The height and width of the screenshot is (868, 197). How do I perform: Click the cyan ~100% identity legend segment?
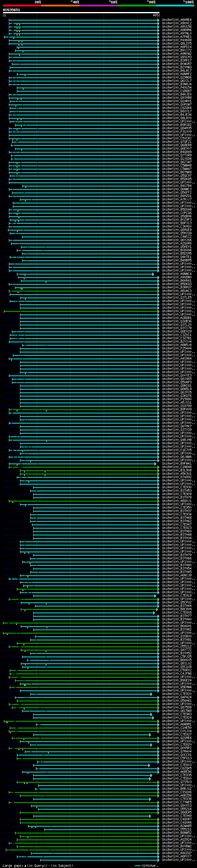(175, 6)
